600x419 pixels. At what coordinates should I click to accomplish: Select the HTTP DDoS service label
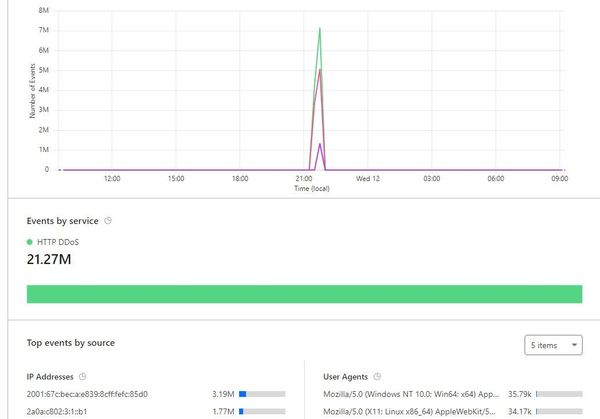(58, 242)
